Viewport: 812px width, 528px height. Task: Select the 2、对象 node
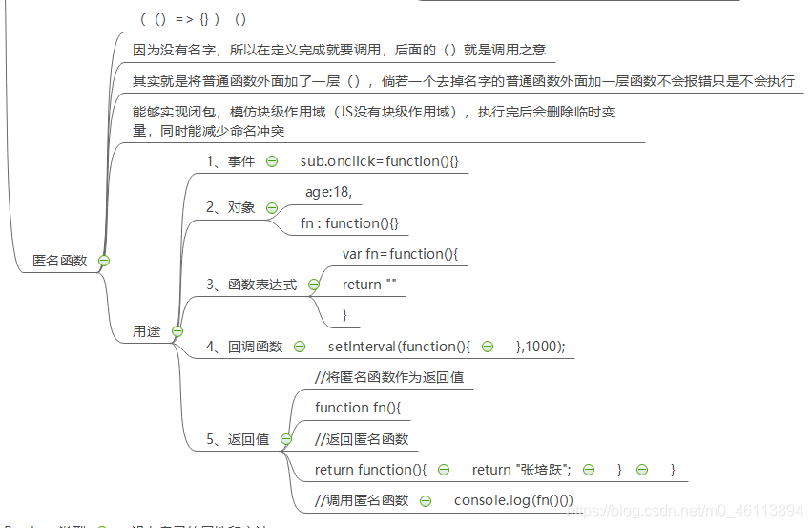(231, 207)
